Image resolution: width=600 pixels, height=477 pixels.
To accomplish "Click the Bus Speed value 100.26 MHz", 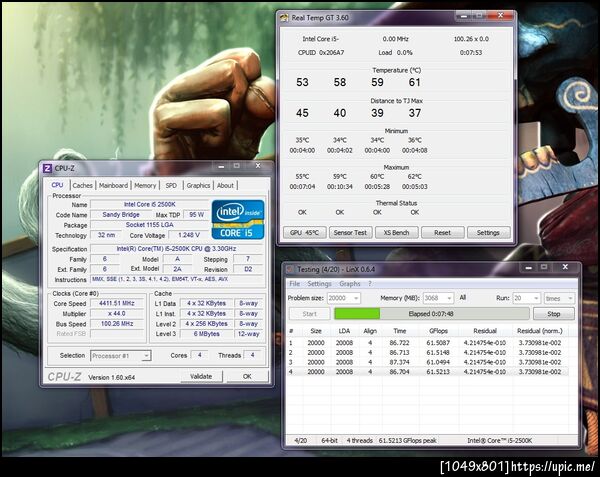I will (117, 324).
